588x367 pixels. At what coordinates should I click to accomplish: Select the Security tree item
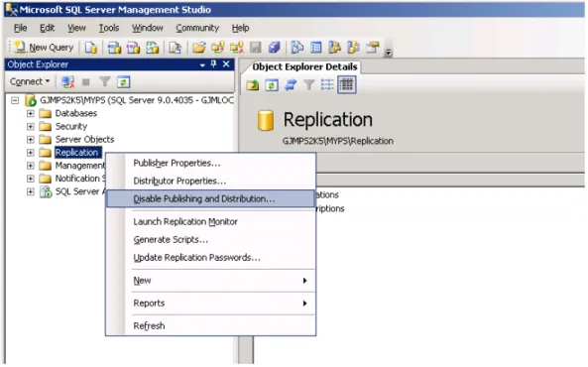click(71, 126)
